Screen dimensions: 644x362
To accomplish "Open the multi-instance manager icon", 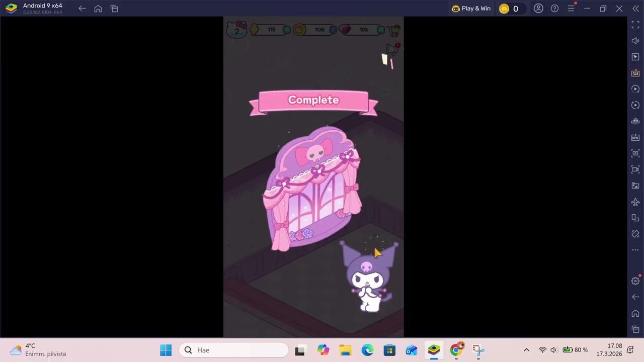I will [x=635, y=121].
